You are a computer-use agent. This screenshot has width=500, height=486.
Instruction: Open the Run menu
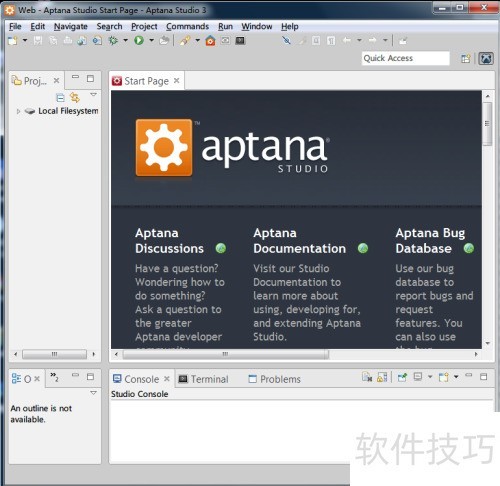225,26
